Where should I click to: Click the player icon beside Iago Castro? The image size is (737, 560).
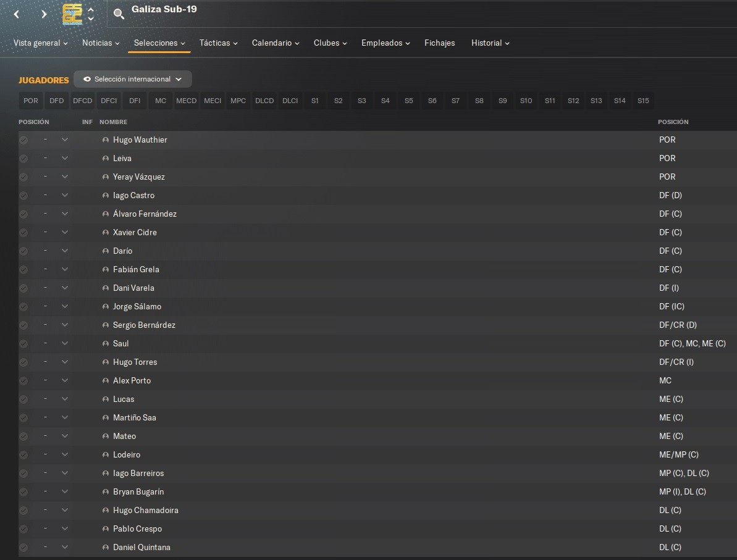coord(105,196)
